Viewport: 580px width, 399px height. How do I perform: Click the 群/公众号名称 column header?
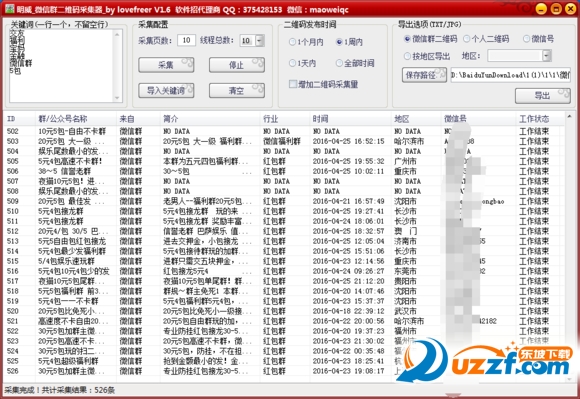pyautogui.click(x=63, y=119)
